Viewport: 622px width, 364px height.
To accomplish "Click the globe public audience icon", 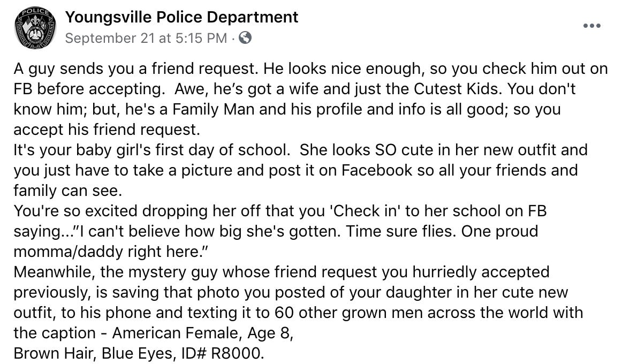I will point(245,37).
